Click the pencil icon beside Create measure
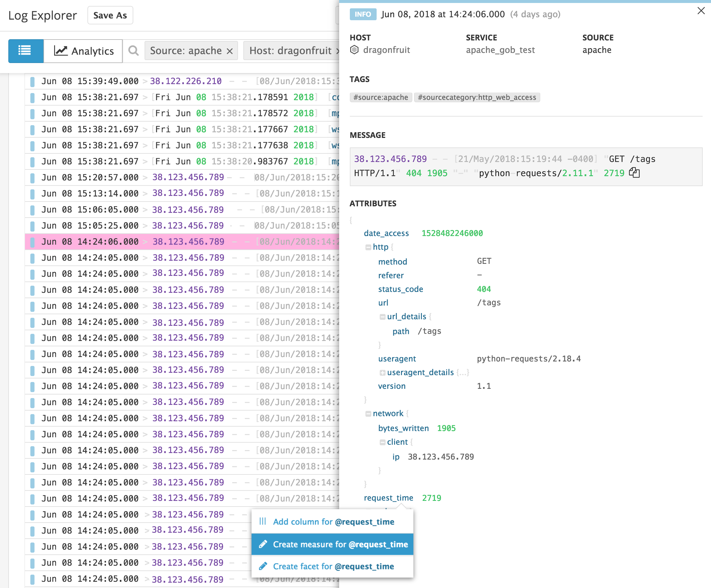Screen dimensions: 711x588 pyautogui.click(x=263, y=544)
